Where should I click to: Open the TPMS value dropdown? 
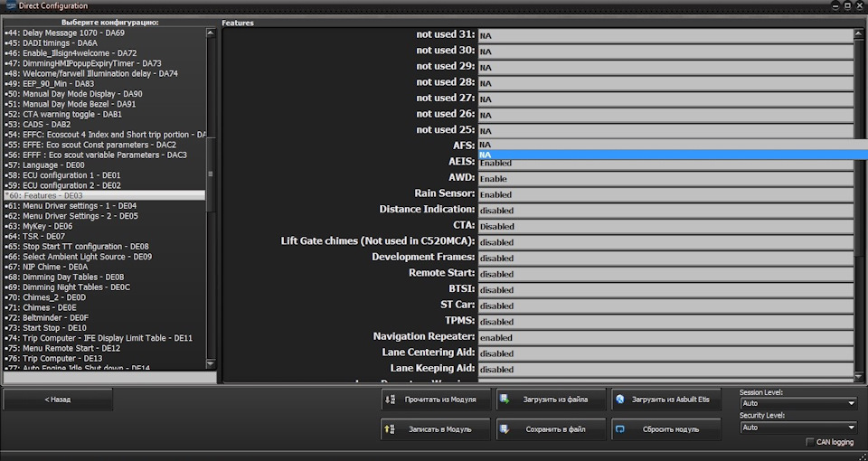[666, 322]
